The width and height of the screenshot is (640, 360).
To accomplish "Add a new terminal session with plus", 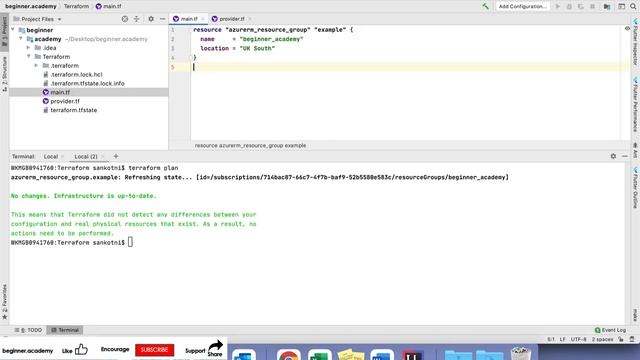I will pos(116,156).
